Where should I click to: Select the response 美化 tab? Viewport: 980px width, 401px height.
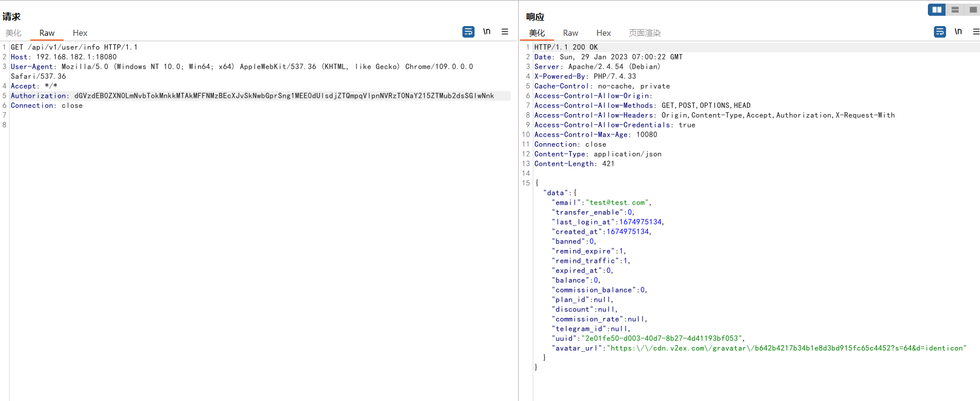(x=537, y=33)
